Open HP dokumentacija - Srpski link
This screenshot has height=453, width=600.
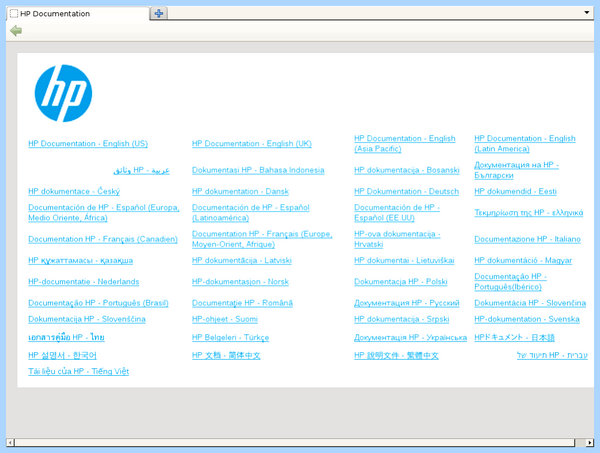(x=401, y=319)
